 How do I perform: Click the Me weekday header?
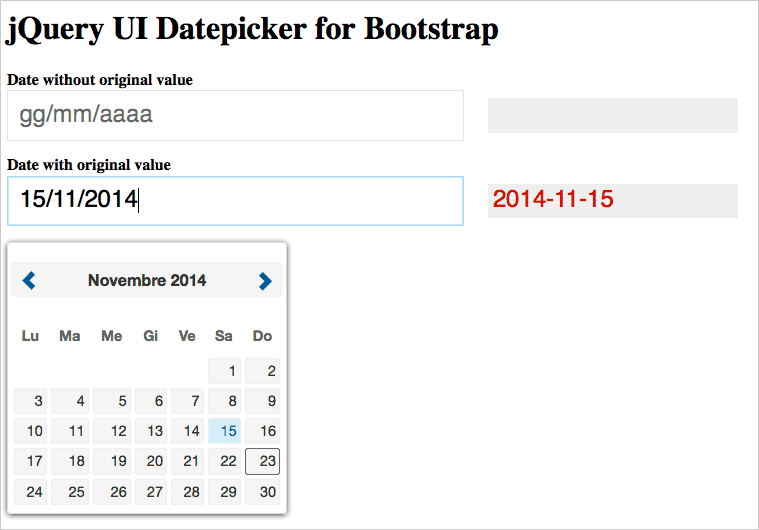[x=111, y=336]
